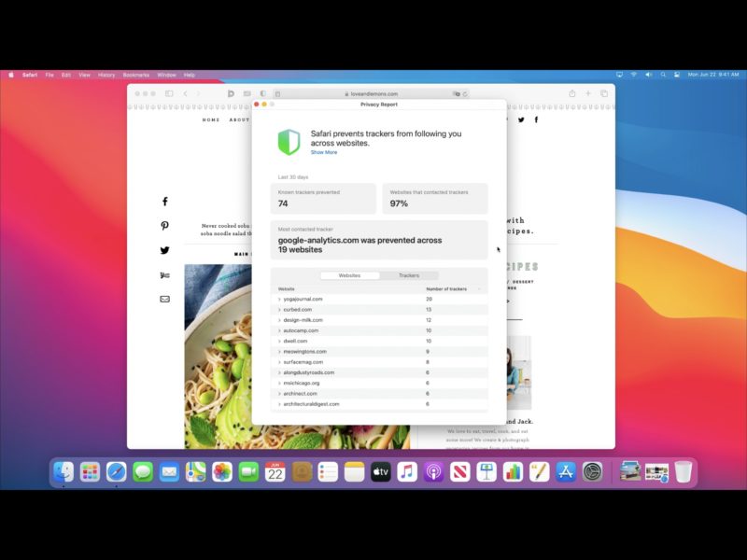Open the Safari menu
Image resolution: width=747 pixels, height=560 pixels.
[x=30, y=75]
